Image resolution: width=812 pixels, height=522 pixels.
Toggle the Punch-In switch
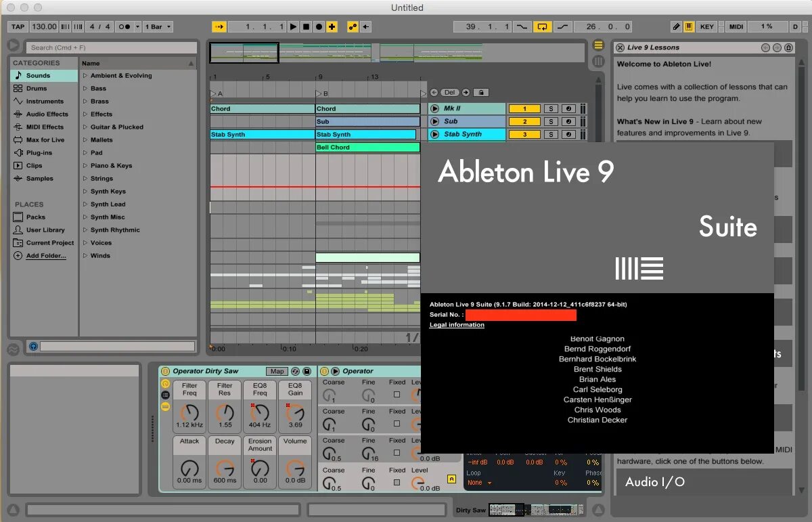click(522, 26)
